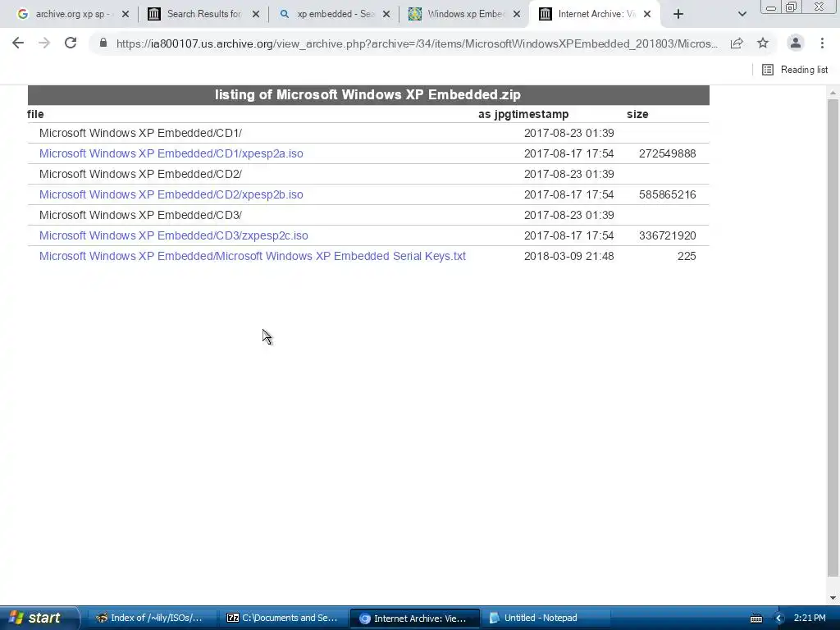Click the lock icon in address bar
This screenshot has width=840, height=630.
click(x=103, y=43)
